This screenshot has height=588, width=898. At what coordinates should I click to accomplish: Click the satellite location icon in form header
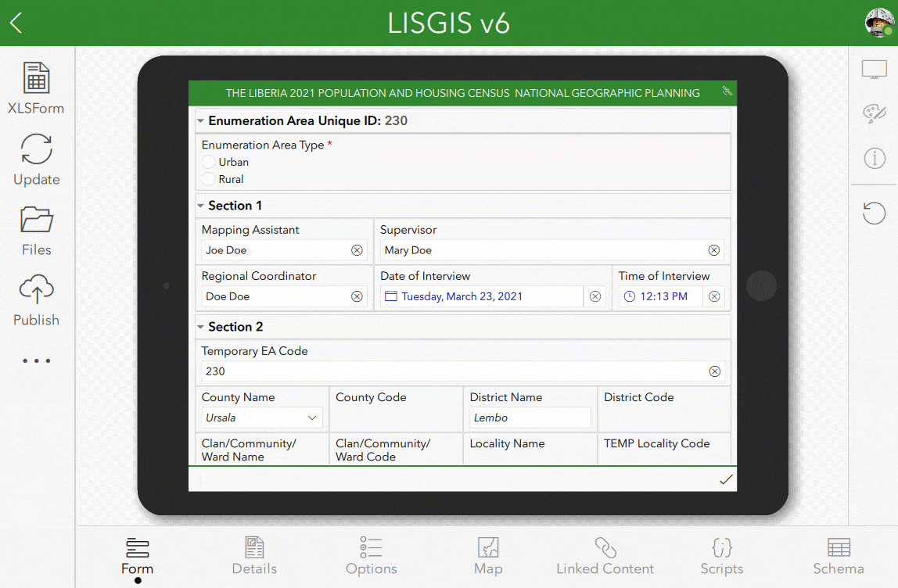727,91
